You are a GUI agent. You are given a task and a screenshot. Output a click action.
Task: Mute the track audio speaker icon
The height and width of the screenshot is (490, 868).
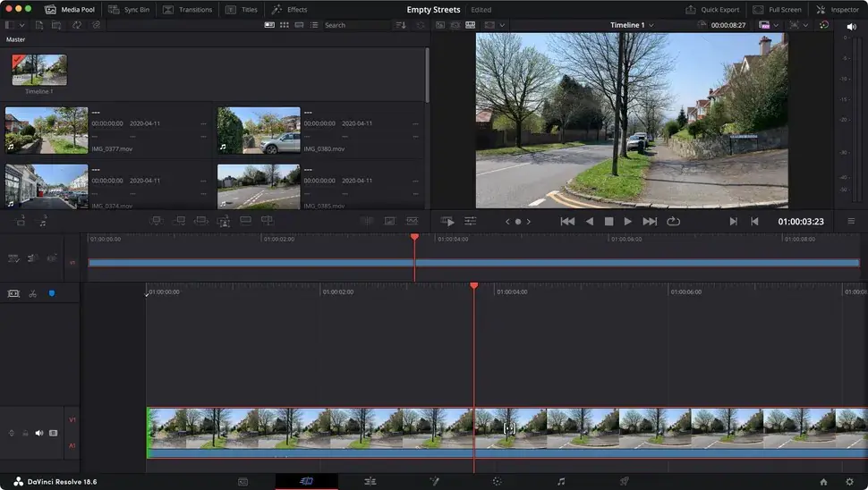pos(38,433)
